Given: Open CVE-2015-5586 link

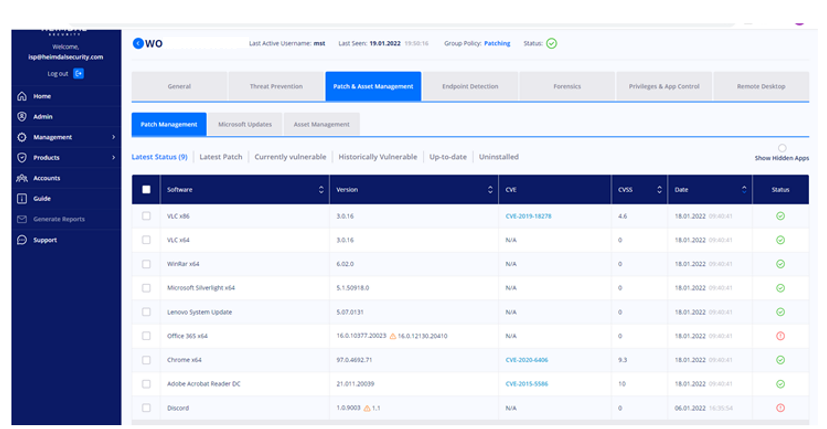Looking at the screenshot, I should click(526, 384).
